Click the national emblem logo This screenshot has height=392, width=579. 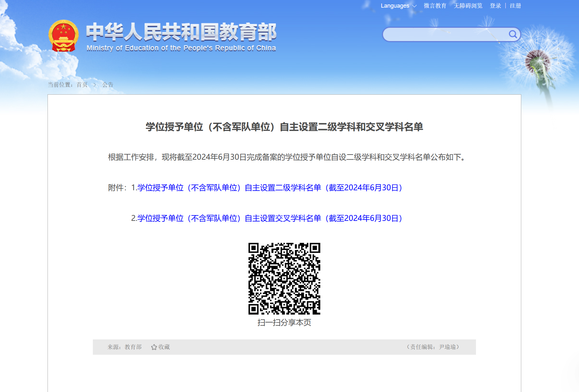[63, 36]
